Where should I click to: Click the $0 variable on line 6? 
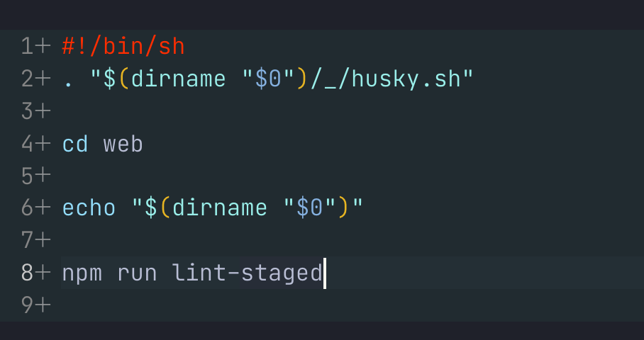pyautogui.click(x=311, y=208)
